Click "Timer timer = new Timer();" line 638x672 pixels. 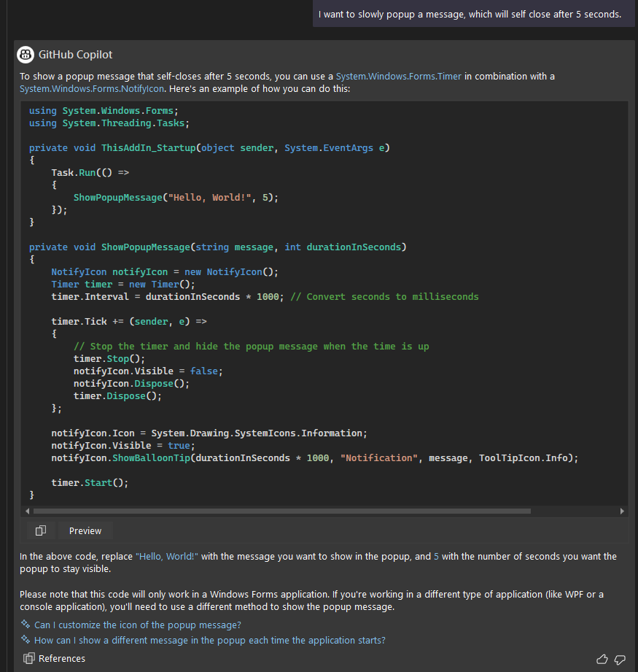pyautogui.click(x=123, y=284)
